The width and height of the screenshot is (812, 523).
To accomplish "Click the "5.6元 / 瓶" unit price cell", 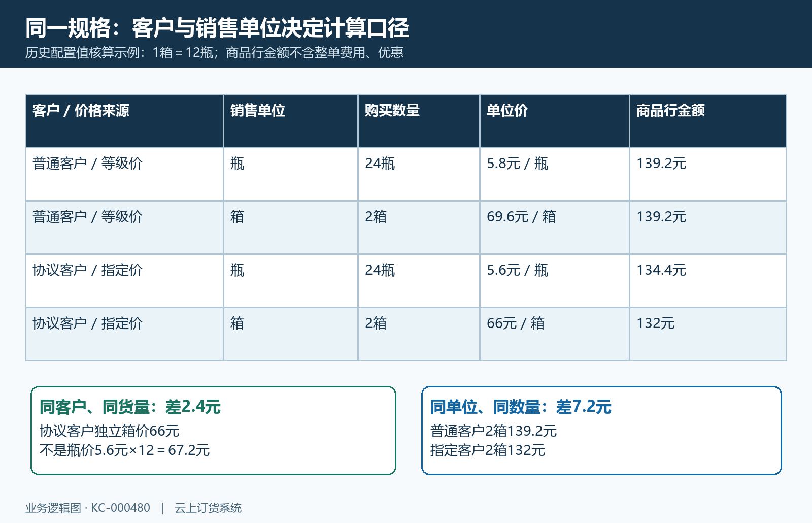I will pyautogui.click(x=517, y=270).
